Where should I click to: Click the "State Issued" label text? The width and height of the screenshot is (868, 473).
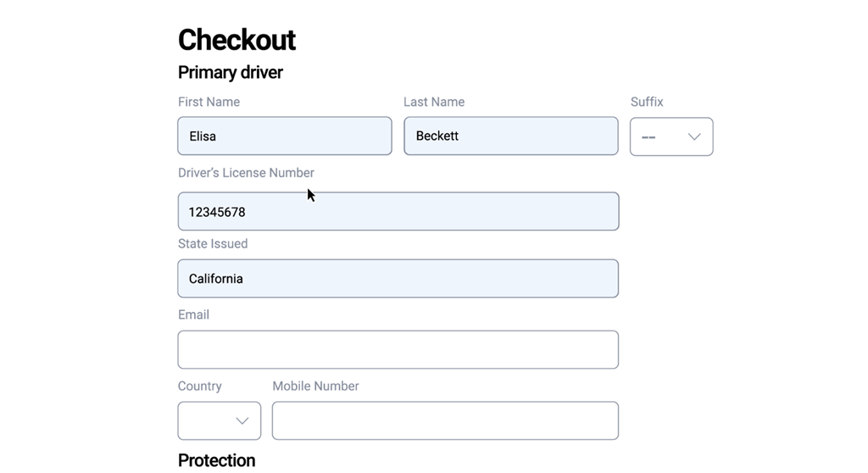click(x=213, y=243)
